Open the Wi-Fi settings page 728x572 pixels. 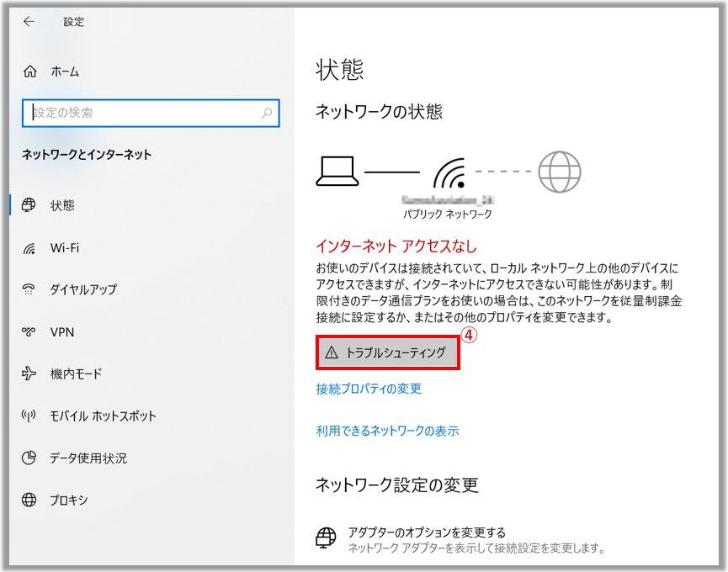[x=65, y=248]
